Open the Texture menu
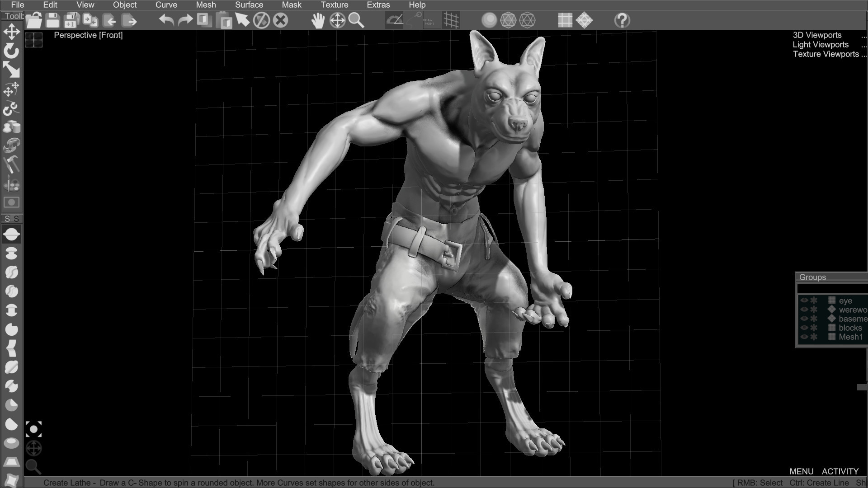This screenshot has height=488, width=868. coord(335,5)
